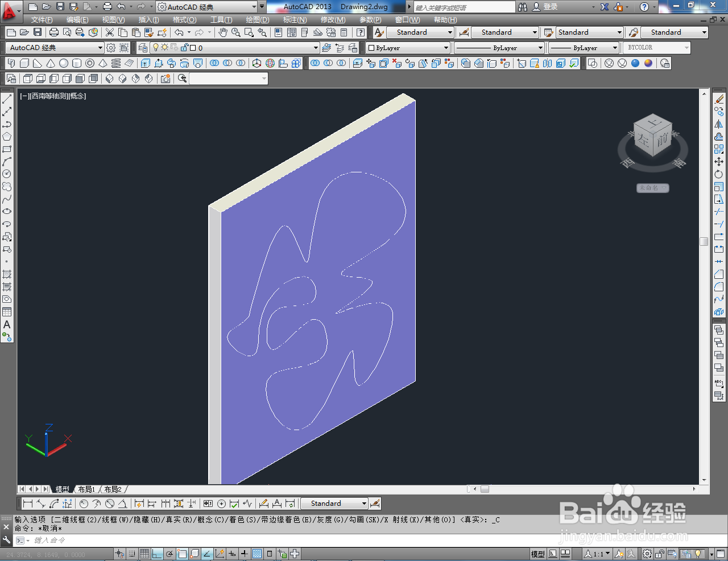Click the viewport label [西南等轴测]
728x561 pixels.
coord(48,96)
